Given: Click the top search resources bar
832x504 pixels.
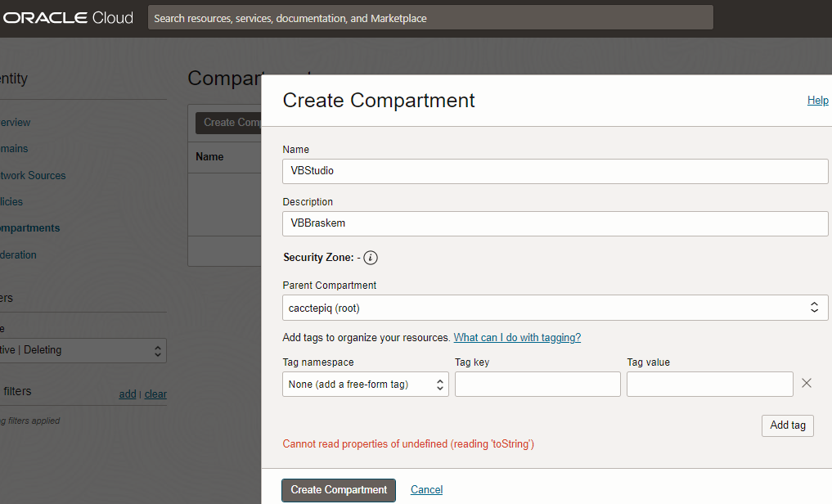Looking at the screenshot, I should point(429,17).
